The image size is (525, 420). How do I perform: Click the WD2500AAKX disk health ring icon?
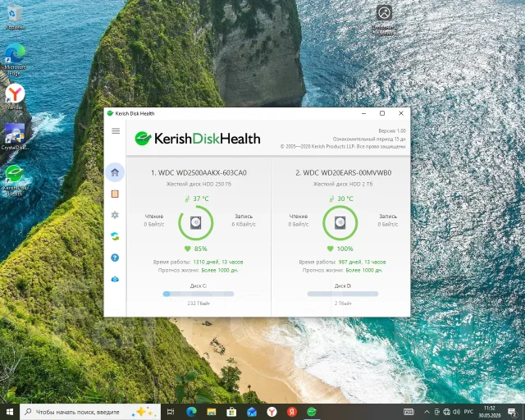pos(196,223)
